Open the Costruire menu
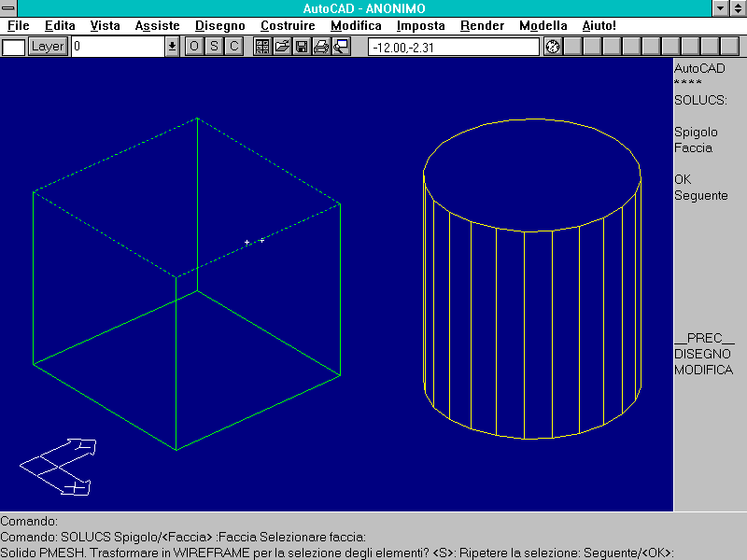The image size is (747, 560). tap(288, 26)
